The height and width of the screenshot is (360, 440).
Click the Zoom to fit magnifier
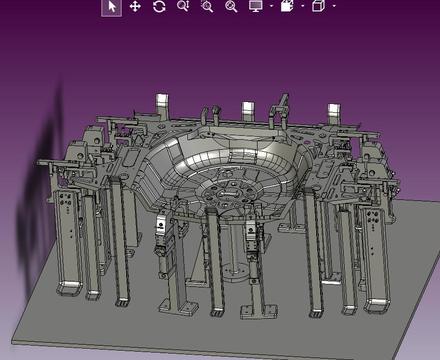(231, 6)
